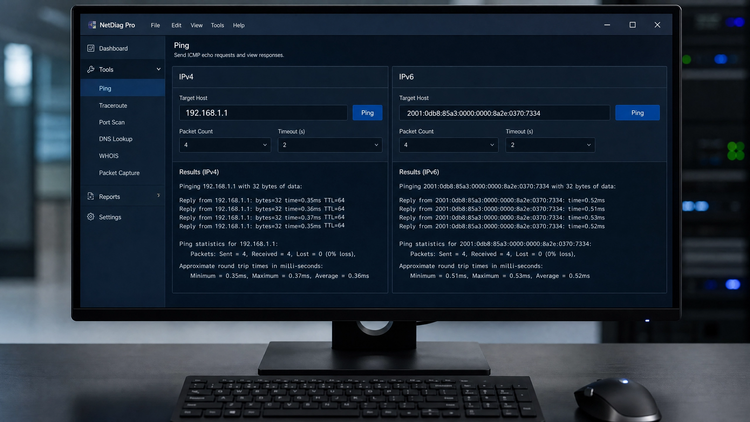Image resolution: width=750 pixels, height=422 pixels.
Task: Select the Ping tool in the sidebar
Action: pos(123,89)
